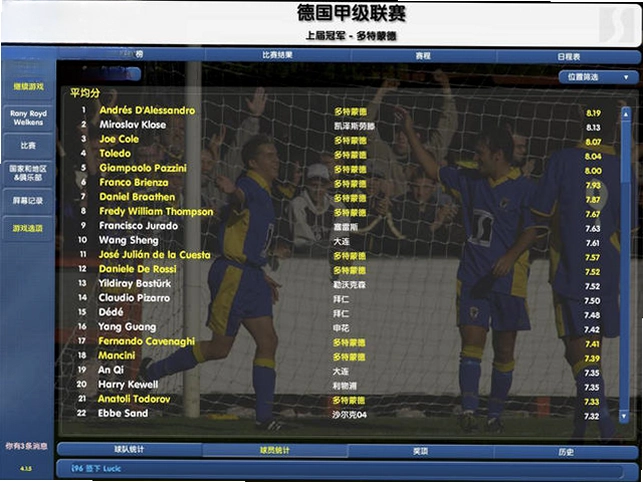Select player Miroslav Klose

click(132, 125)
